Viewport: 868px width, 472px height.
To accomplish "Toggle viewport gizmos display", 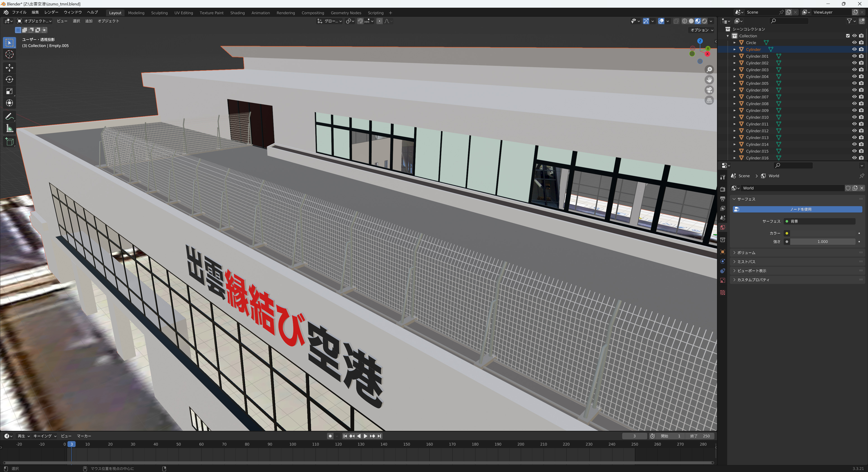I will [x=646, y=21].
